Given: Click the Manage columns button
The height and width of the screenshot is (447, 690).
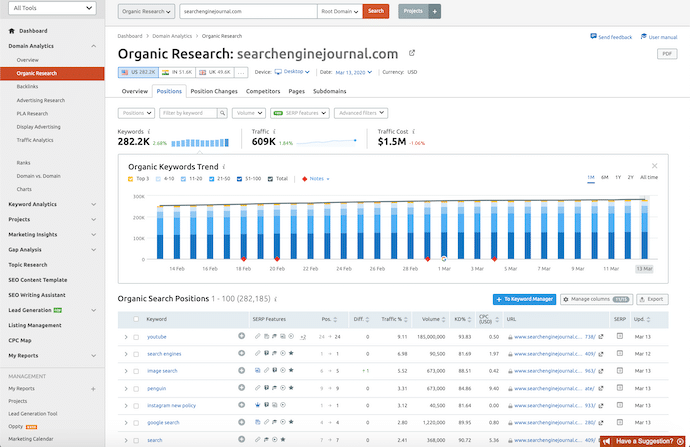Looking at the screenshot, I should tap(596, 299).
